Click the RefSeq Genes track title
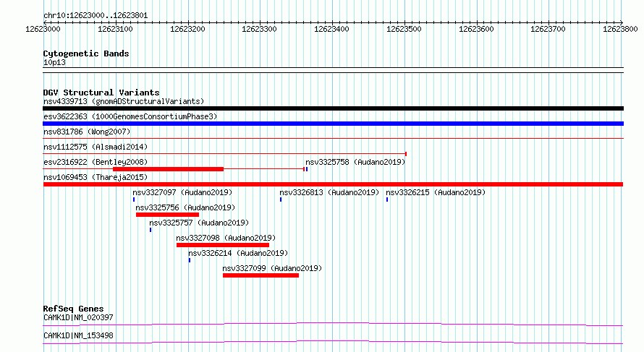 (x=74, y=309)
